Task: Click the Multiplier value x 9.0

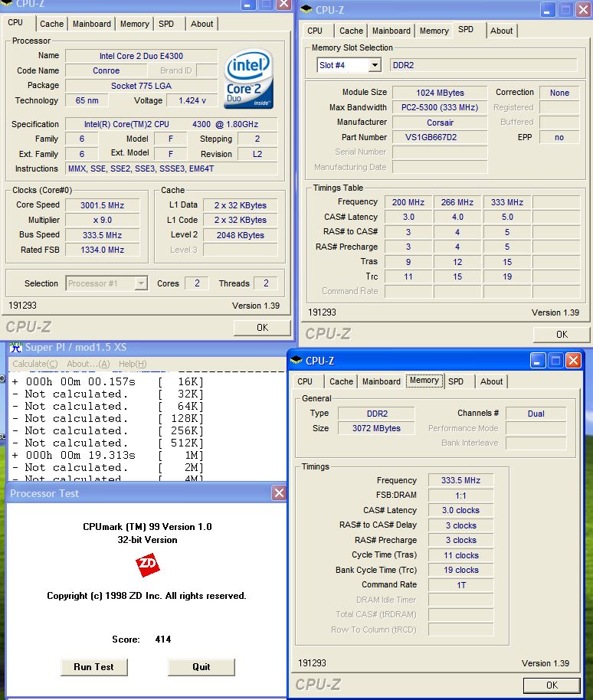Action: tap(102, 220)
